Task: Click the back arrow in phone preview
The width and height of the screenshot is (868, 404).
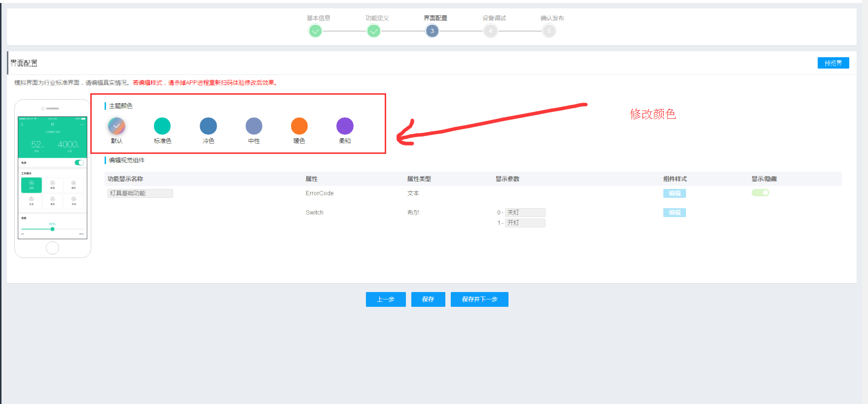Action: 22,125
